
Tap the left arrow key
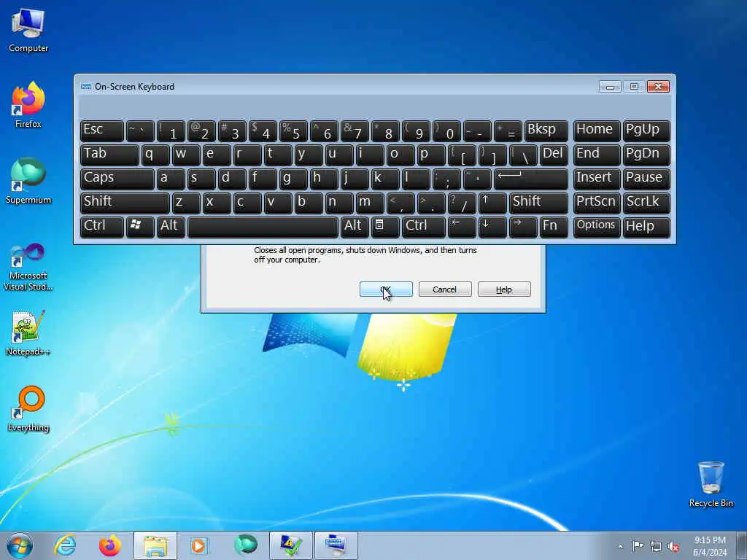pos(462,227)
